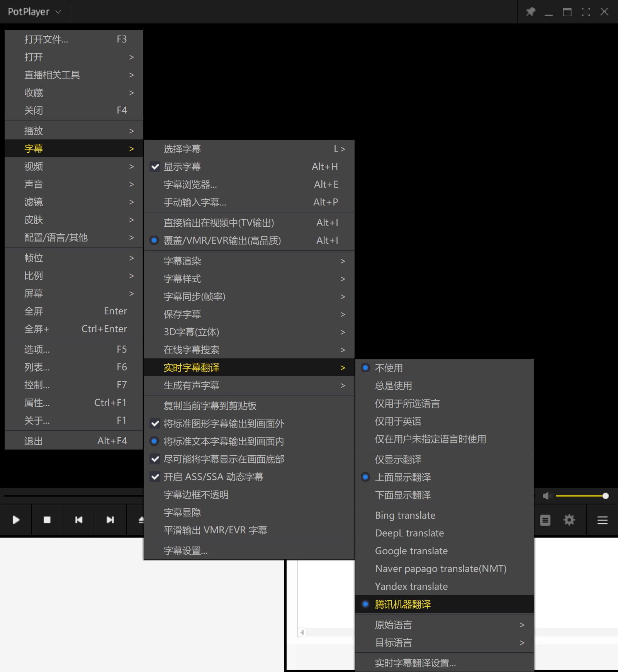Open 字幕设置... dialog

coord(250,551)
